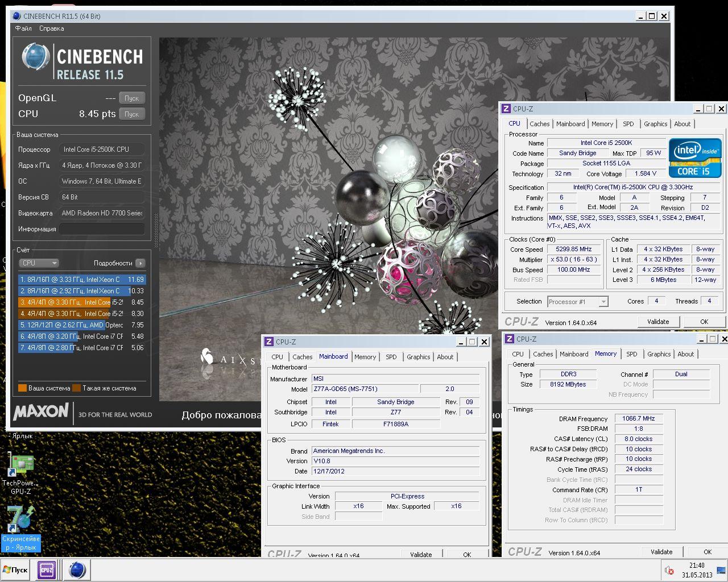Select ranking row 2 Intel Xeon 10.33
Viewport: 728px width, 582px height.
[82, 291]
